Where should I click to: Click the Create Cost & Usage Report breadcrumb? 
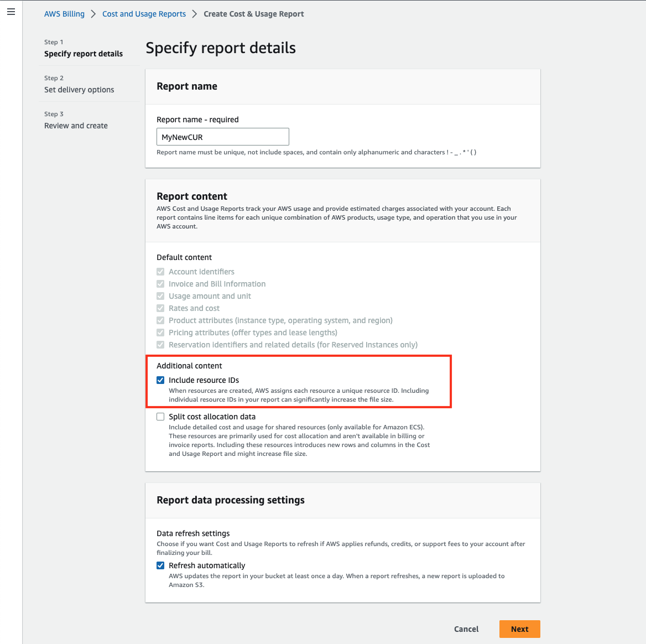coord(254,14)
